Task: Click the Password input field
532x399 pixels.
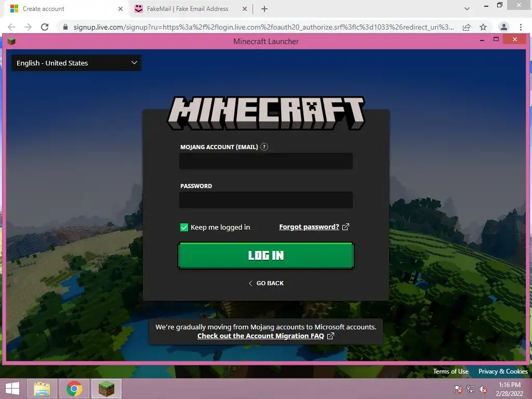Action: click(x=265, y=200)
